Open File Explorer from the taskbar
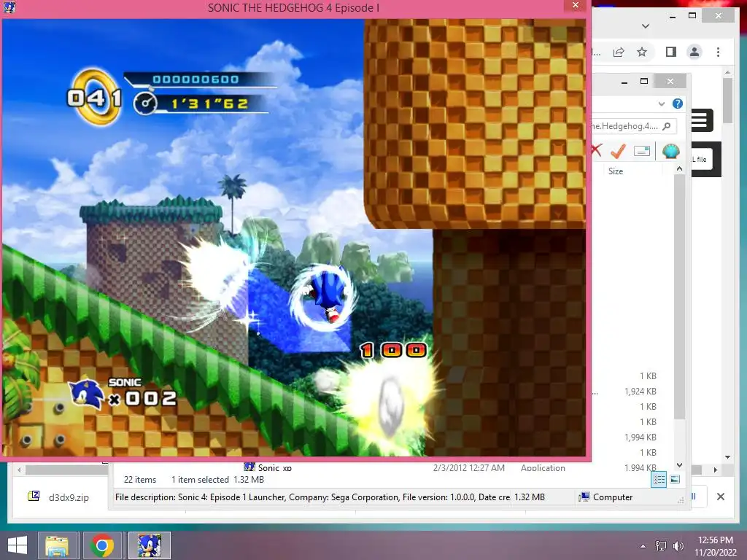747x560 pixels. [x=57, y=545]
